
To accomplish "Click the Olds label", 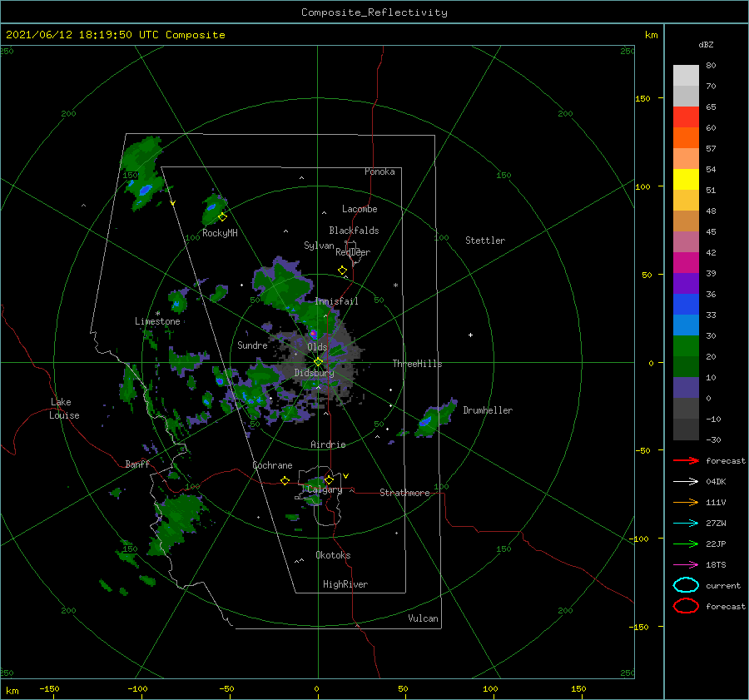I will 317,347.
